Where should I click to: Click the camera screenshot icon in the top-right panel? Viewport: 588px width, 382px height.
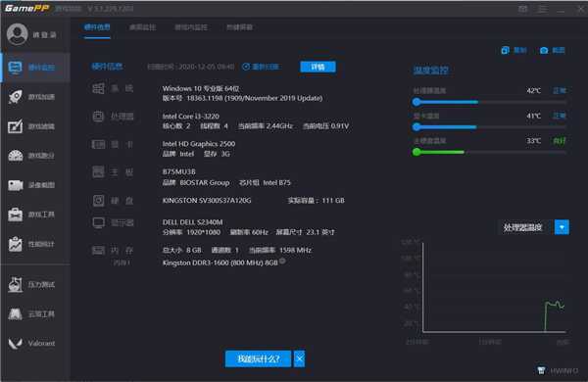544,50
